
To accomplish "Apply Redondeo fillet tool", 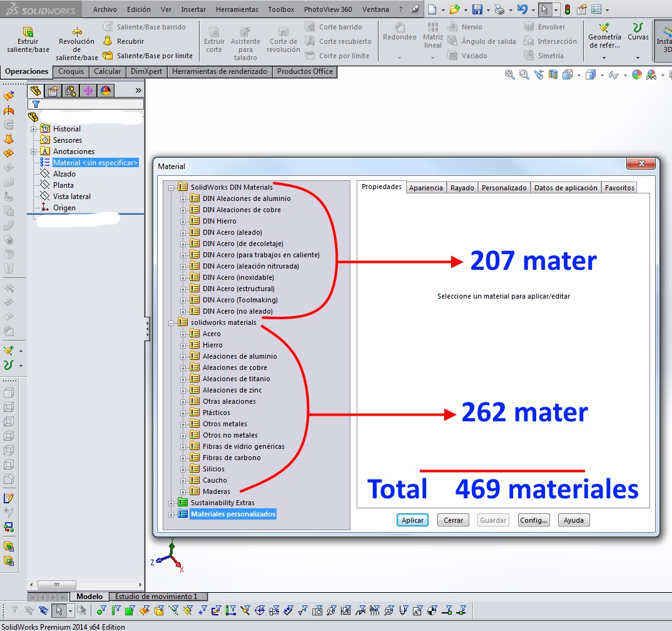I will click(399, 32).
